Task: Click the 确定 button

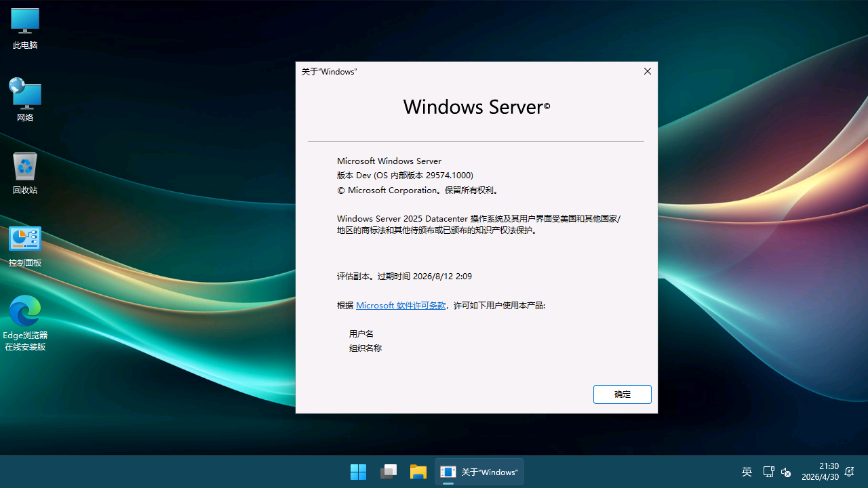Action: coord(623,394)
